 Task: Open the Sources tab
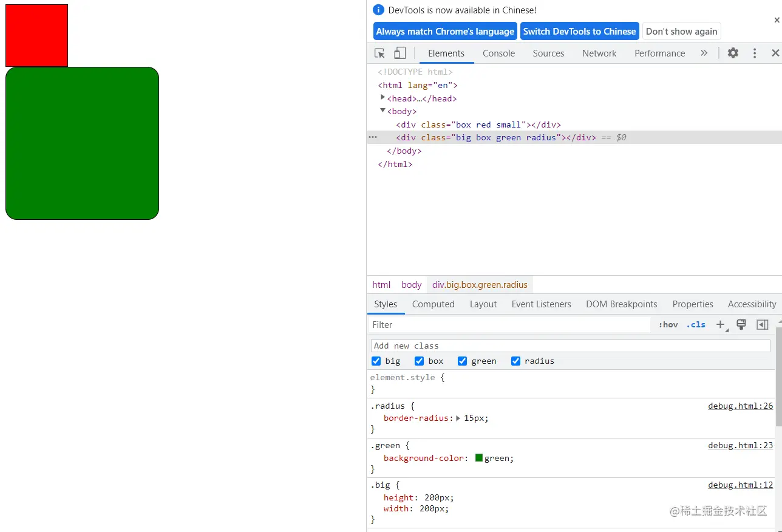[549, 53]
